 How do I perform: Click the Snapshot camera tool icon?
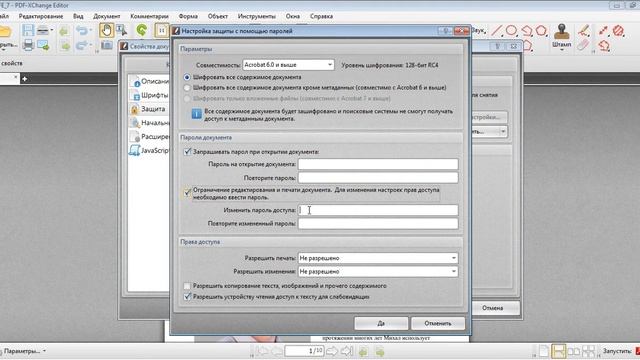click(x=107, y=45)
